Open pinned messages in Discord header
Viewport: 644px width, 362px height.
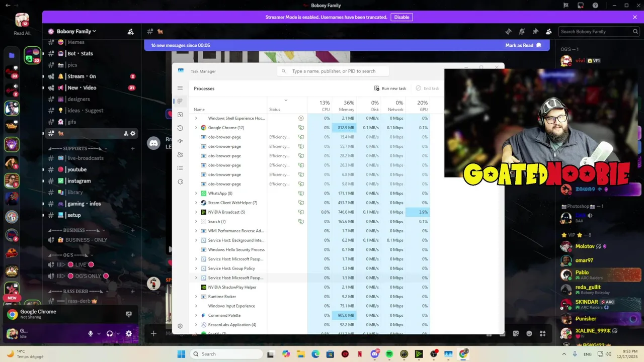pyautogui.click(x=535, y=31)
